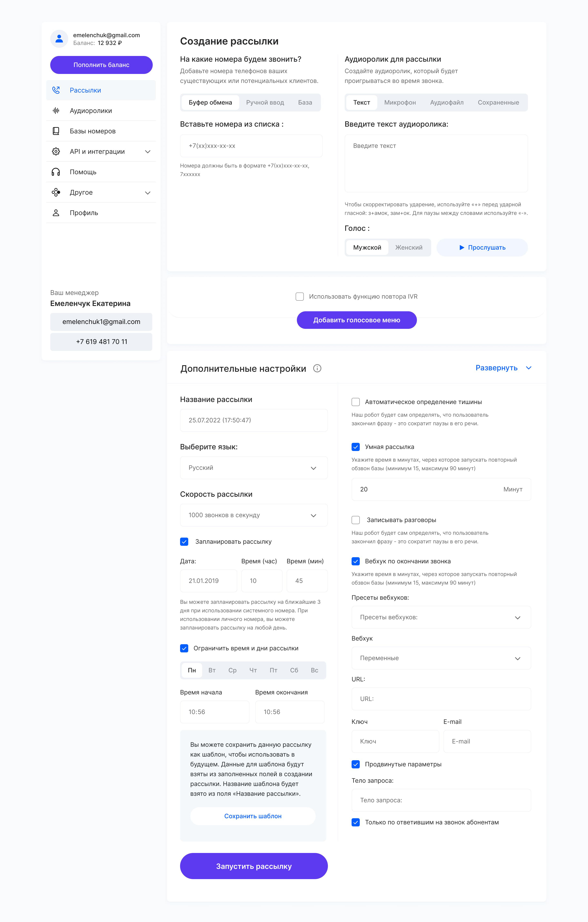Check Записывать разговоры checkbox
The height and width of the screenshot is (922, 588).
(x=356, y=520)
